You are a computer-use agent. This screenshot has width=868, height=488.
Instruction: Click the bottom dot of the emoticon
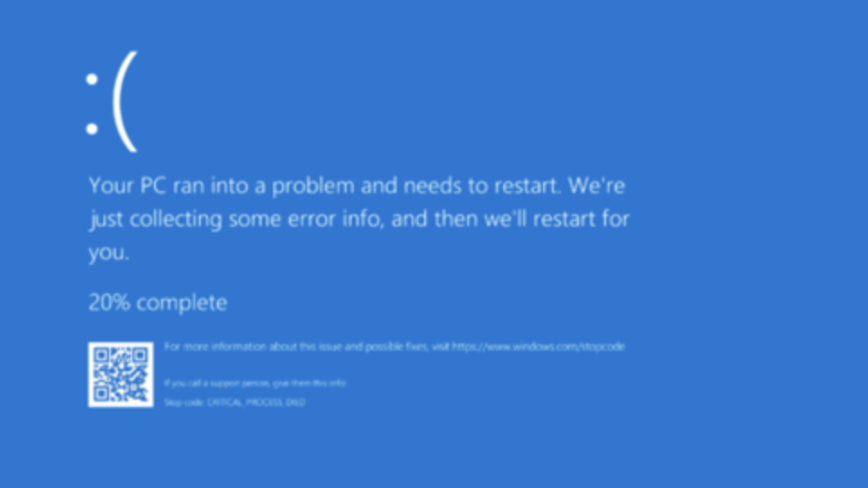click(x=92, y=129)
